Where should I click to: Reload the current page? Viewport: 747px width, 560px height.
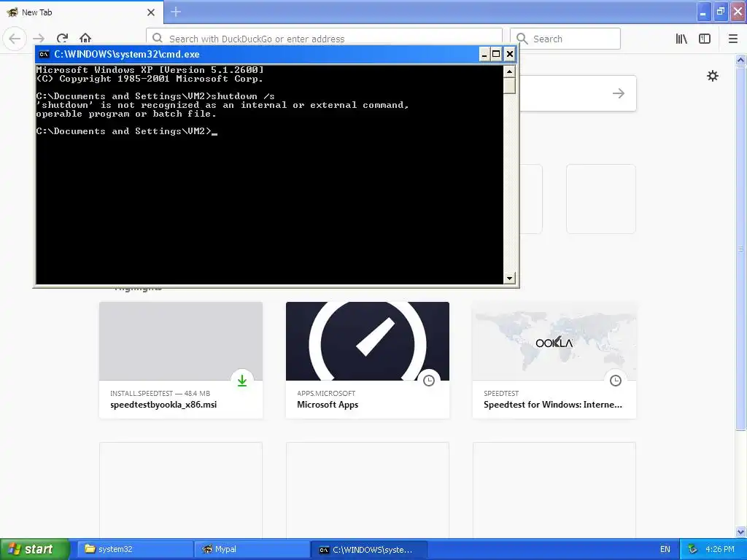[63, 39]
